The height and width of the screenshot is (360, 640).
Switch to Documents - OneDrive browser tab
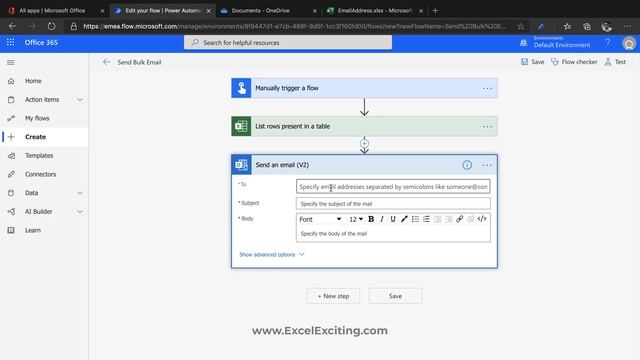tap(260, 11)
